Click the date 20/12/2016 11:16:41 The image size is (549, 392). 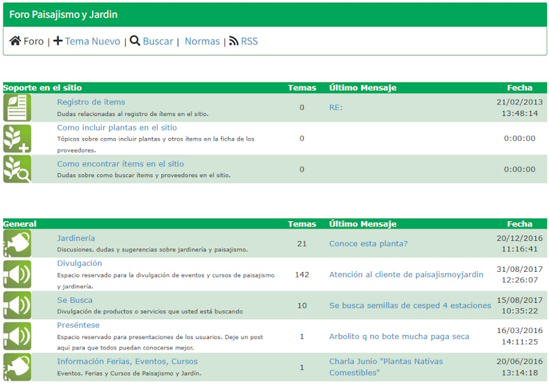pos(519,244)
